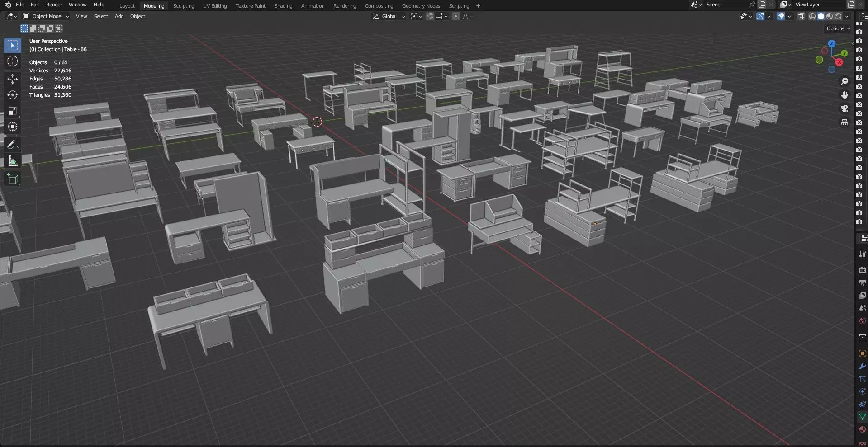Open the pivot point dropdown
This screenshot has width=868, height=447.
coord(416,16)
